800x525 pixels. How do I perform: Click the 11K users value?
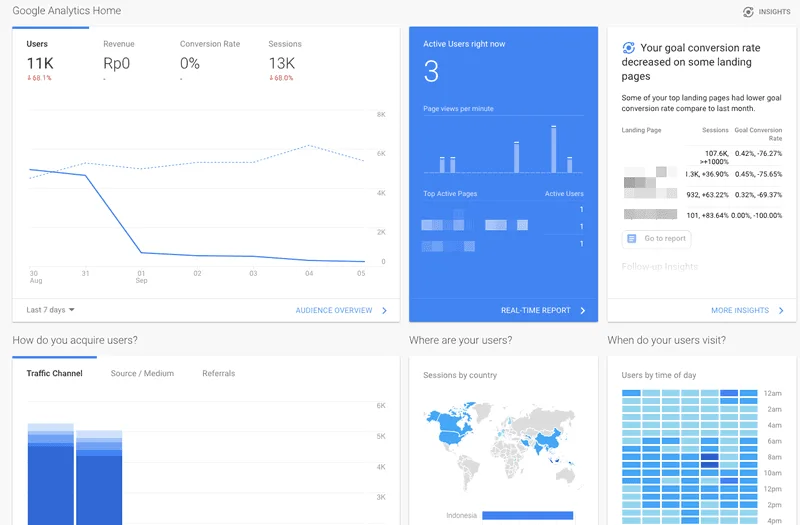pyautogui.click(x=40, y=63)
